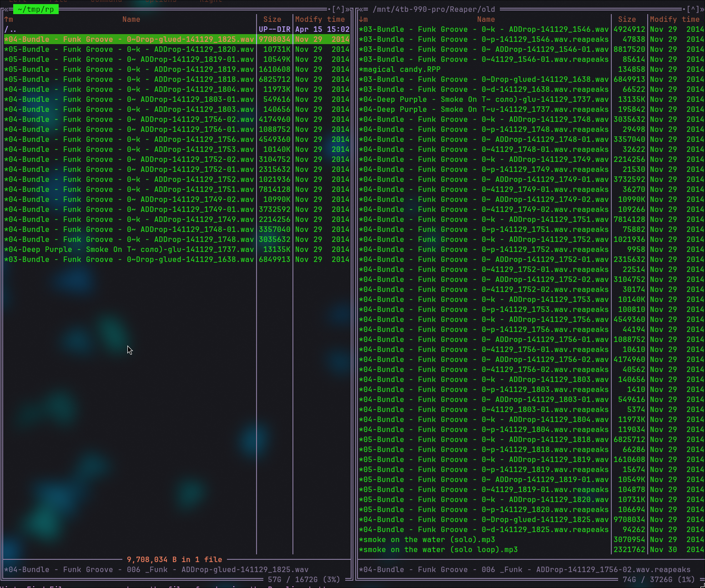The image size is (705, 588).
Task: Select ADDrop-141129_1546.wav in right panel
Action: click(532, 29)
